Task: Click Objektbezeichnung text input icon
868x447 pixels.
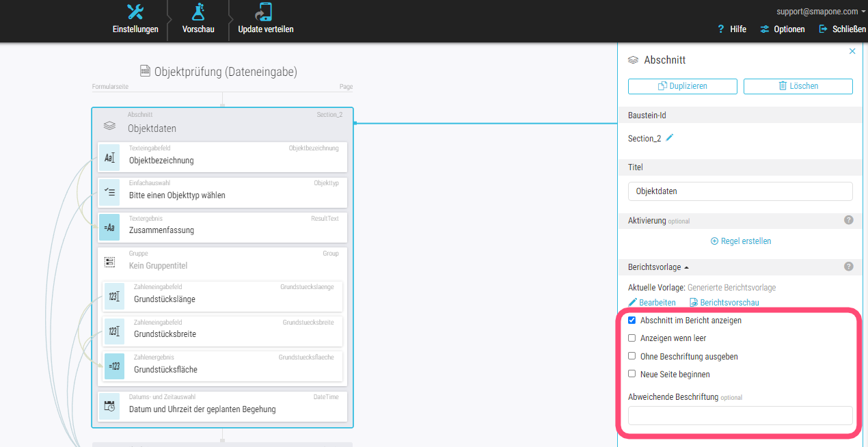Action: coord(109,157)
